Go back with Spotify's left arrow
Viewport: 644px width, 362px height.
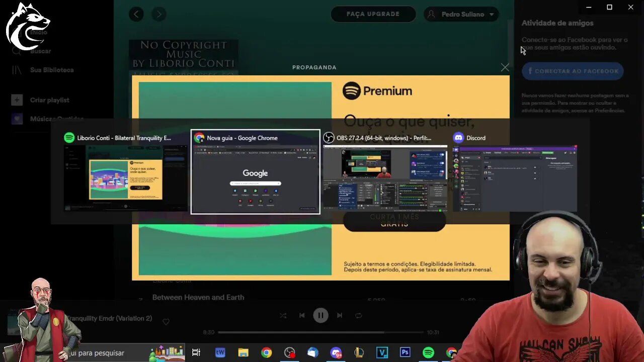(x=136, y=14)
